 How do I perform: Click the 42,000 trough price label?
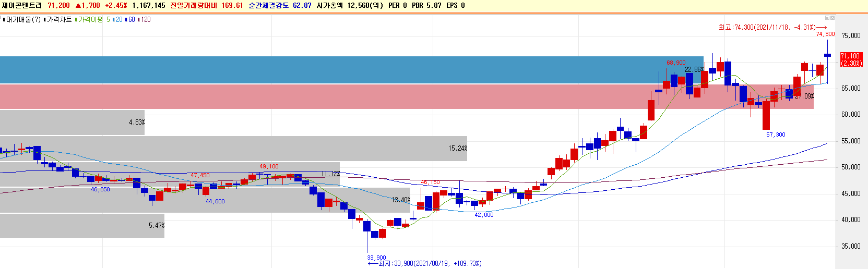pos(484,215)
